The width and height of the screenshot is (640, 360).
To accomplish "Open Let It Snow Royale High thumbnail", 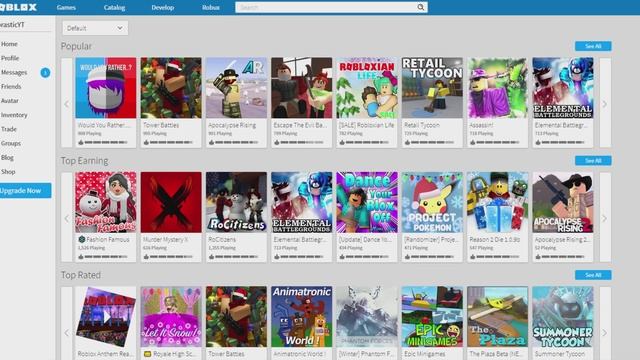I will (x=171, y=316).
